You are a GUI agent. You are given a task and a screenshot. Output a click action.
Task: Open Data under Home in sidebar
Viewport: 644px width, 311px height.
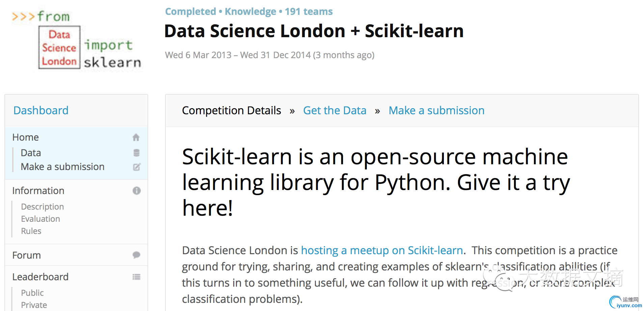pos(31,153)
